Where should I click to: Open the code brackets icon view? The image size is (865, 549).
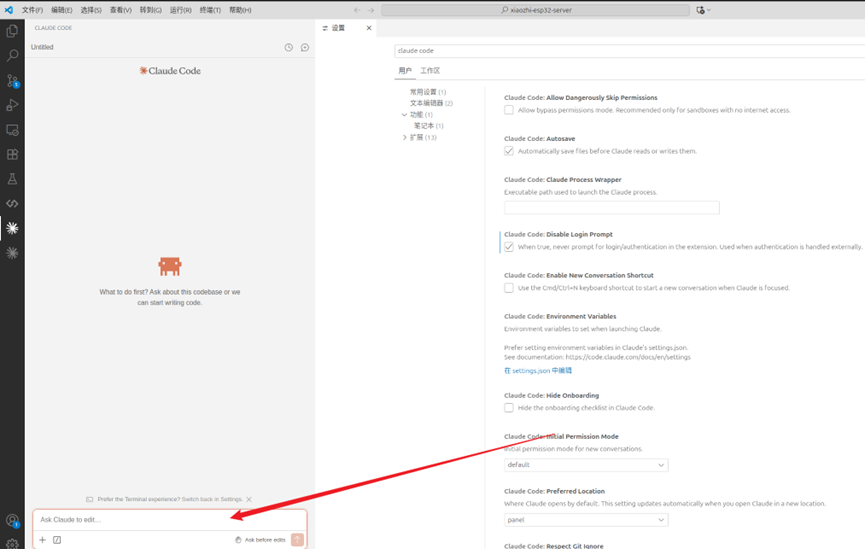click(12, 204)
